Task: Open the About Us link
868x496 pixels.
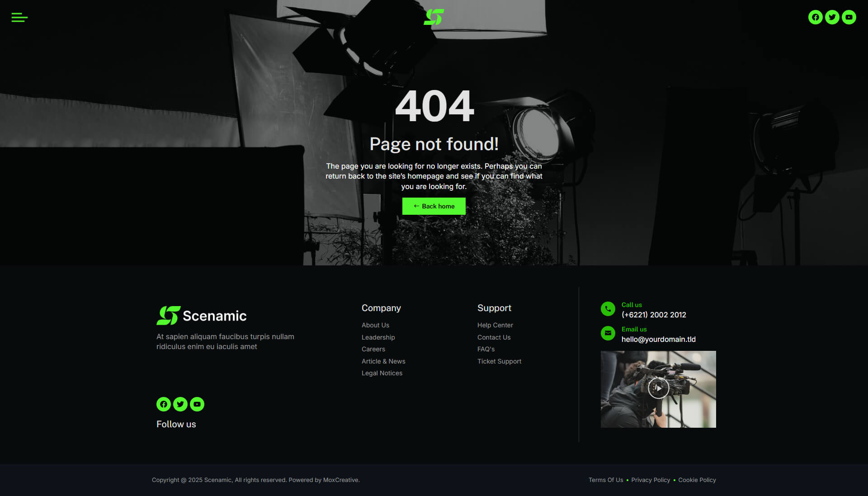Action: tap(375, 325)
